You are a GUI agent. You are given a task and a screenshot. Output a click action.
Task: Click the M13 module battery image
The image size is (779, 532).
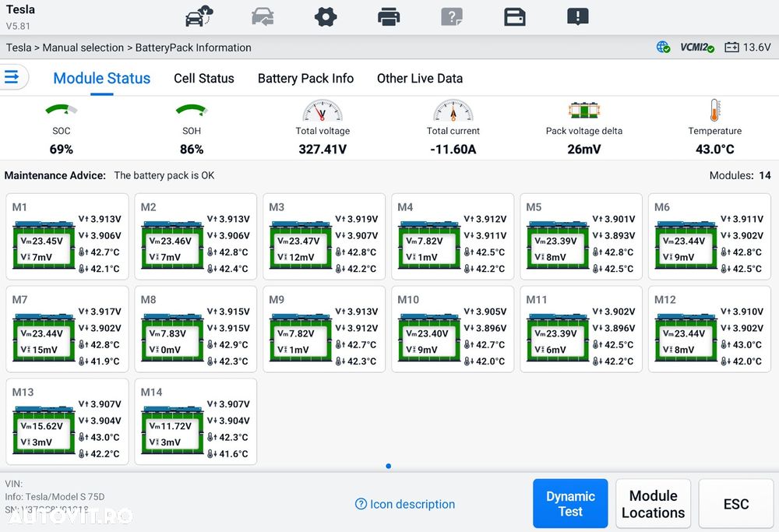pos(44,430)
